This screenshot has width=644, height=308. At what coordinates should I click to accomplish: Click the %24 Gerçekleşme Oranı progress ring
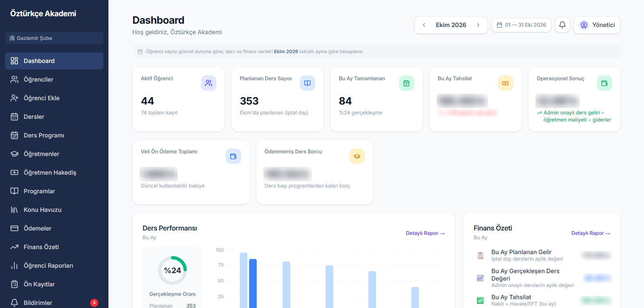pos(173,270)
